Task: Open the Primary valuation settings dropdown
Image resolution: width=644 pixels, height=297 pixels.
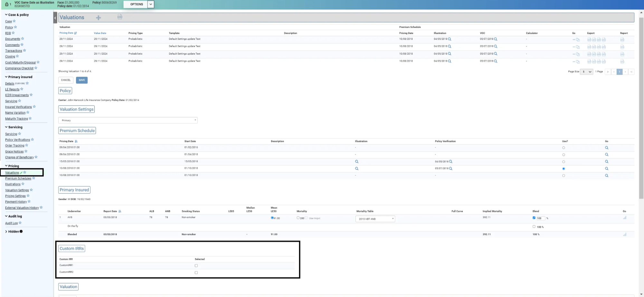Action: pos(128,120)
